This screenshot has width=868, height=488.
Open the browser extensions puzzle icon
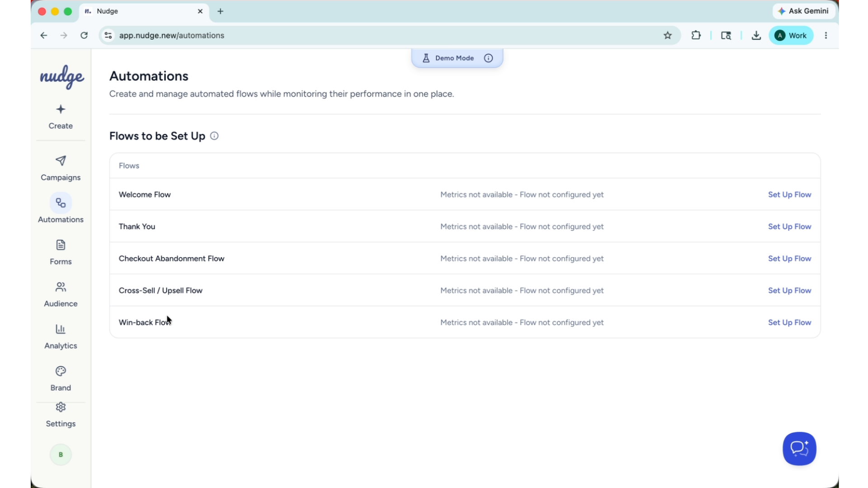coord(696,35)
